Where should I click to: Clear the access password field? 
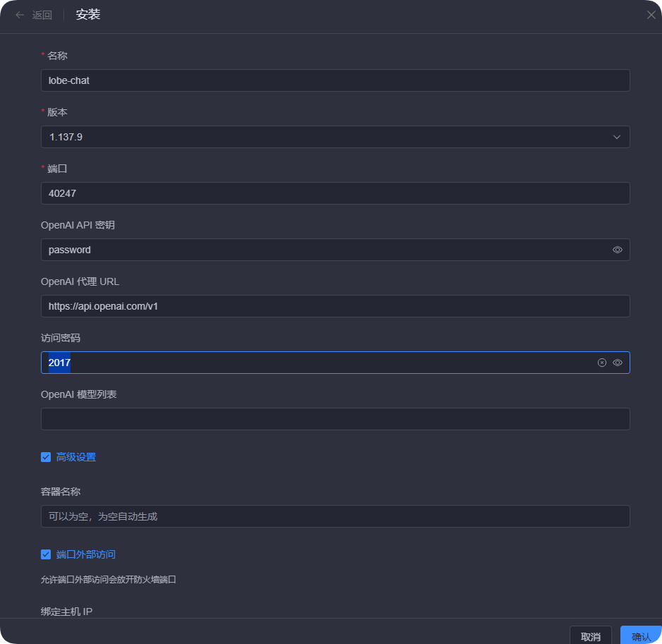(602, 363)
